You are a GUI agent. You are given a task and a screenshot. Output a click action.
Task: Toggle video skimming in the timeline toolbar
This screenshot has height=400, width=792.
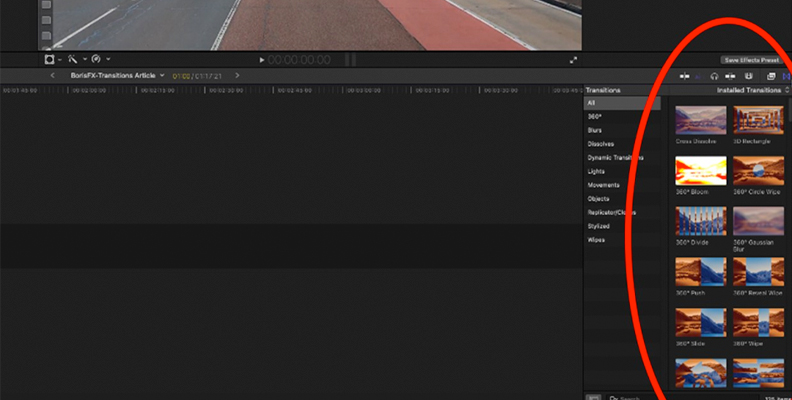(684, 76)
